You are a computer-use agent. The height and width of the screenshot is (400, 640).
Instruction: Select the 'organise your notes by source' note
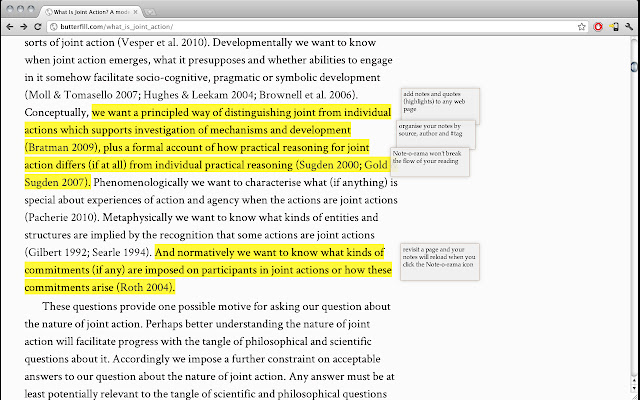(x=434, y=131)
